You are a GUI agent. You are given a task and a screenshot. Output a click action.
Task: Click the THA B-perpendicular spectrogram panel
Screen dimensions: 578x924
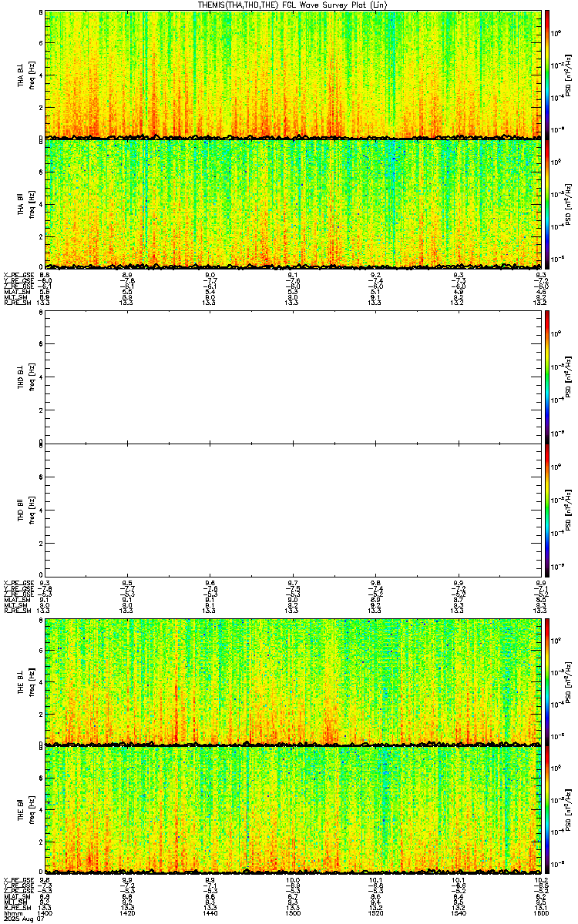292,74
